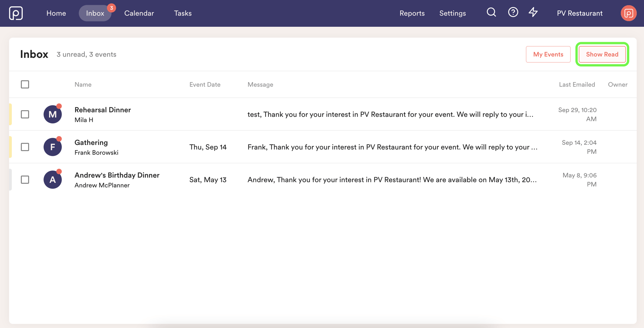Image resolution: width=644 pixels, height=328 pixels.
Task: Click the My Events button
Action: [x=548, y=54]
